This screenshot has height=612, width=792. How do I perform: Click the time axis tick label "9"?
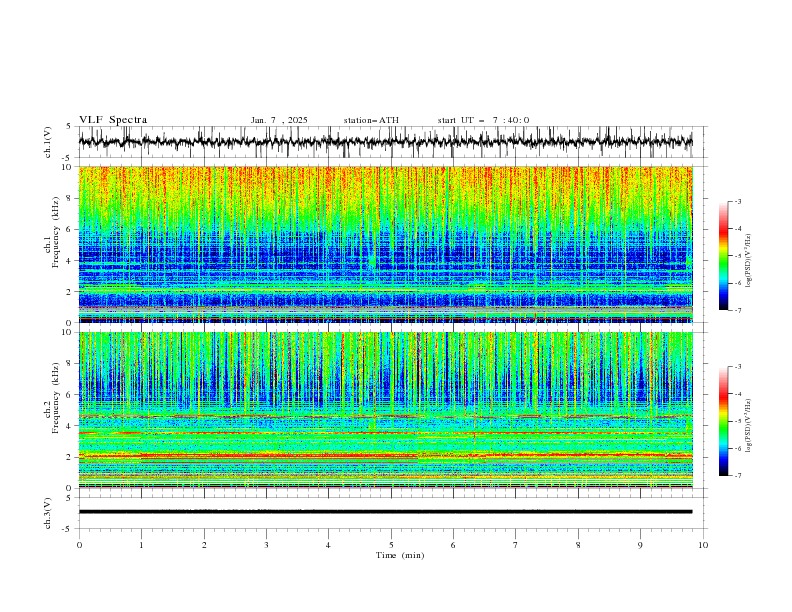tap(640, 545)
